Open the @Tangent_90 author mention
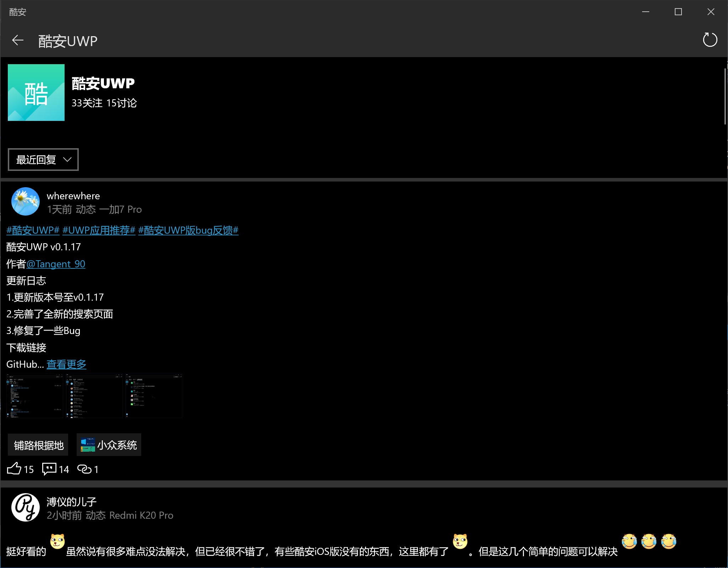Screen dimensions: 728x568 point(56,264)
